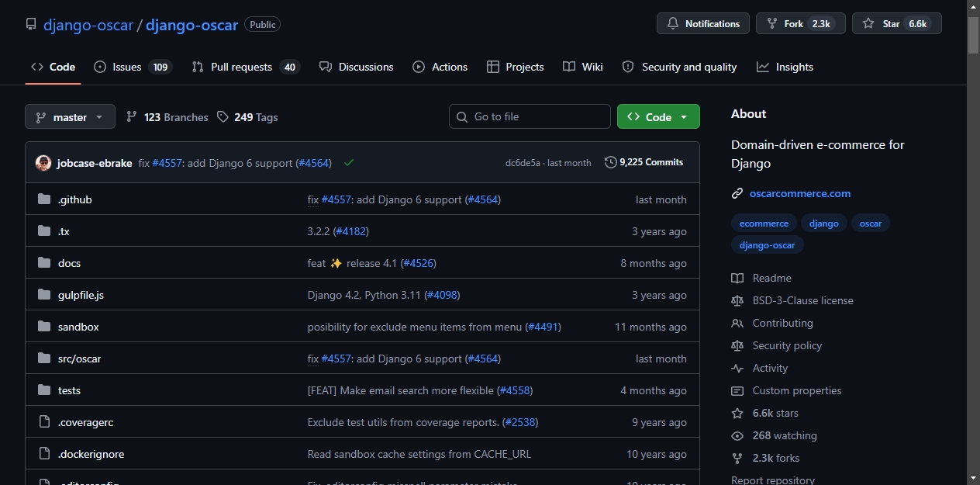Screen dimensions: 980x485
Task: Click the scale icon beside BSD-3-Clause license
Action: (x=737, y=300)
